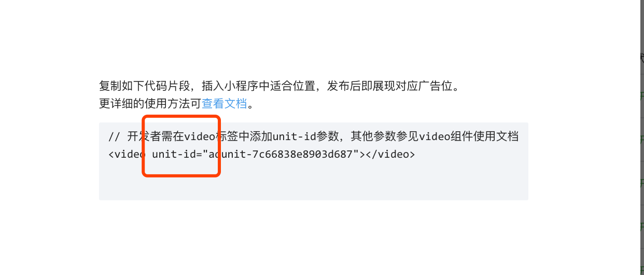The image size is (644, 275).
Task: Click the text video组件使用文档 in the comment
Action: (x=469, y=137)
